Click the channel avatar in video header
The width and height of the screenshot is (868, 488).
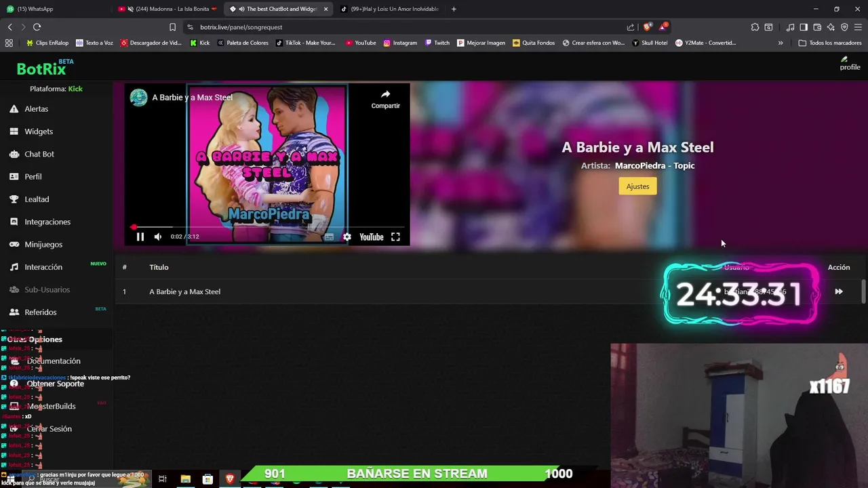coord(138,98)
